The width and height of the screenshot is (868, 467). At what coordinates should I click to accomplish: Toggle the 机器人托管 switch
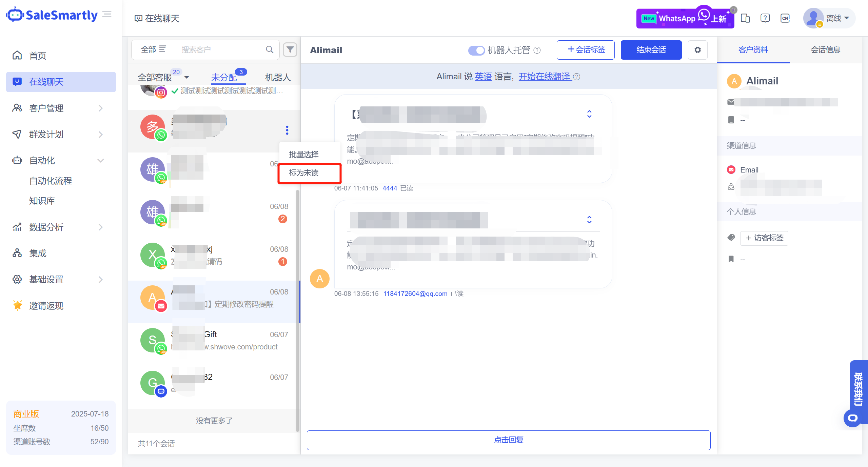point(476,50)
